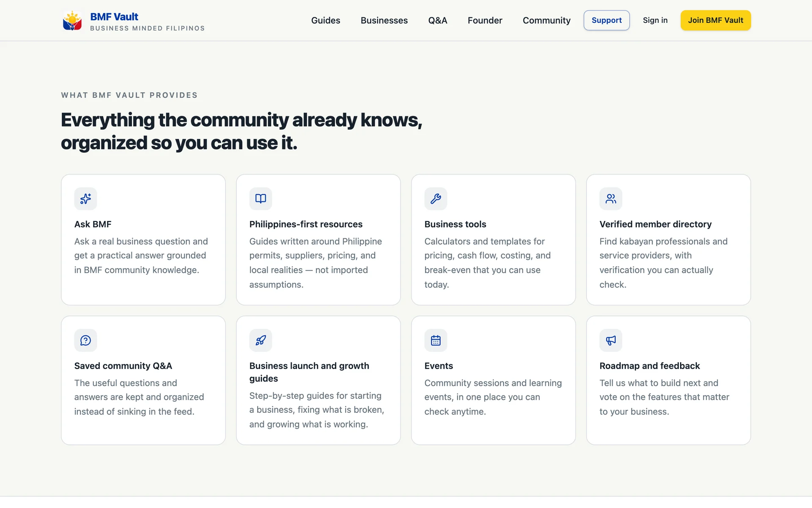Click the Business tools description about calculators
Viewport: 812px width, 508px height.
[488, 263]
